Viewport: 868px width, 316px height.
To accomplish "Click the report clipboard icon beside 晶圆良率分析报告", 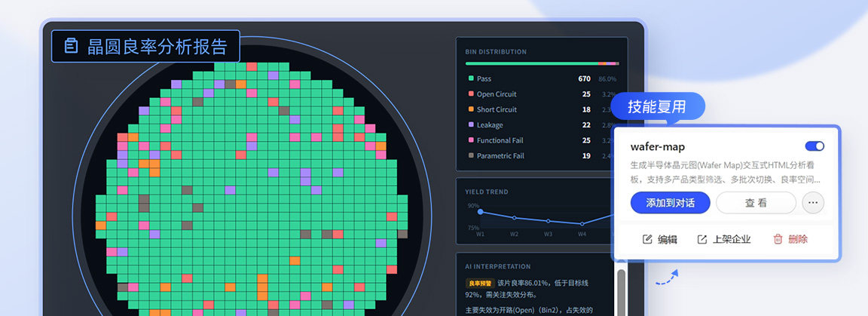I will coord(71,46).
